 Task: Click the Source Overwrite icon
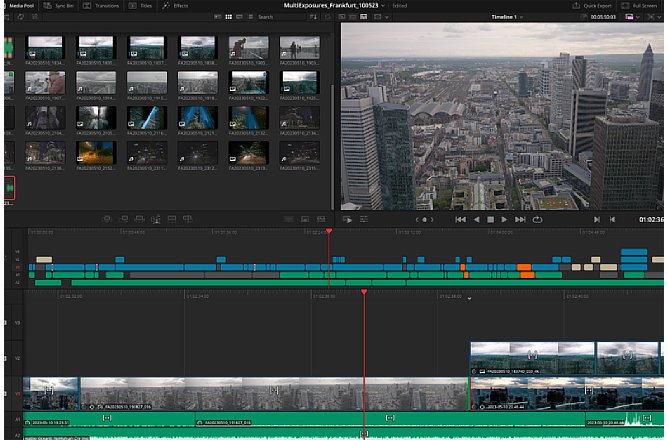tap(187, 219)
